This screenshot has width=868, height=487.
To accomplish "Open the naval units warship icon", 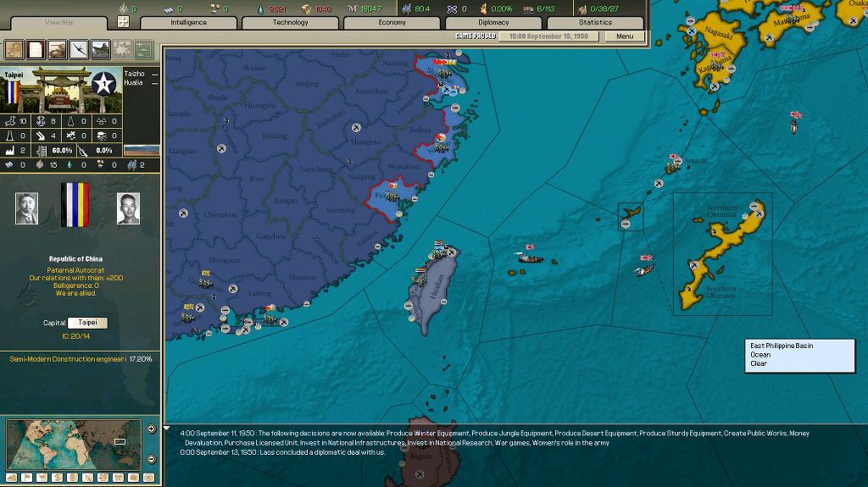I will (x=100, y=50).
